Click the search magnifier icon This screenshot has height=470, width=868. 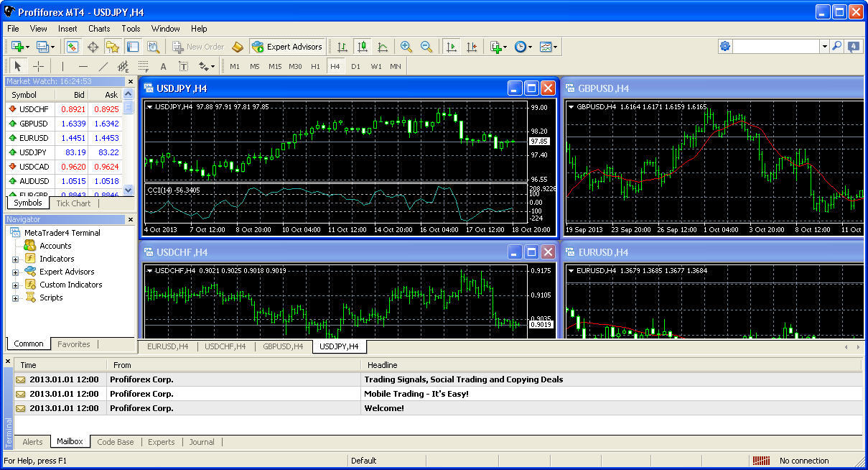coord(836,47)
